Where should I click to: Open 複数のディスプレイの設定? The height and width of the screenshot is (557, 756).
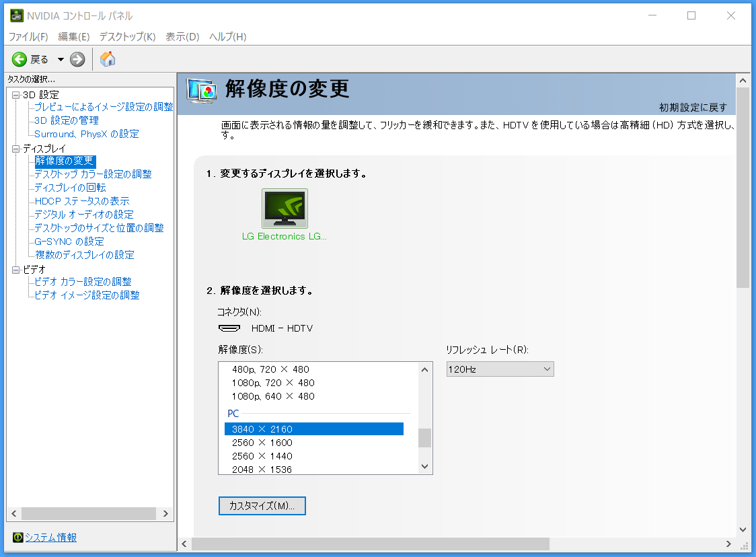point(84,255)
